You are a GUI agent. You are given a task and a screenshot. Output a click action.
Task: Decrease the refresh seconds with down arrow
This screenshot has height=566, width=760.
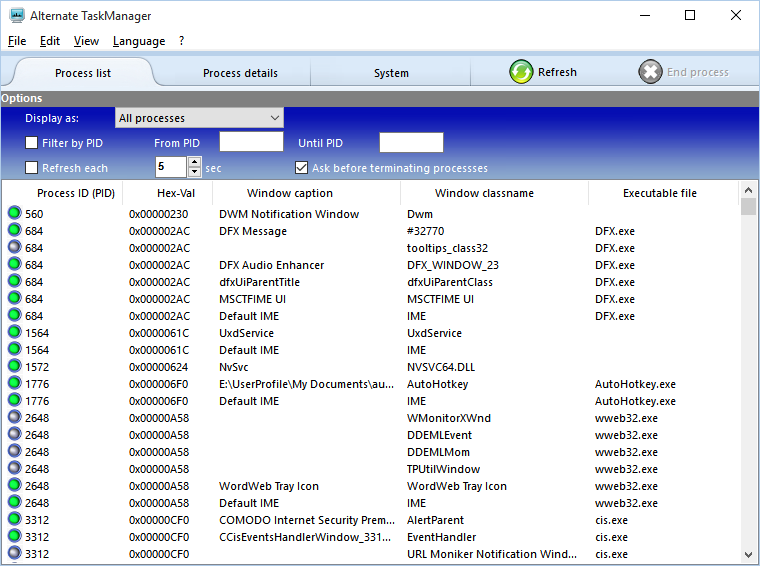(194, 172)
